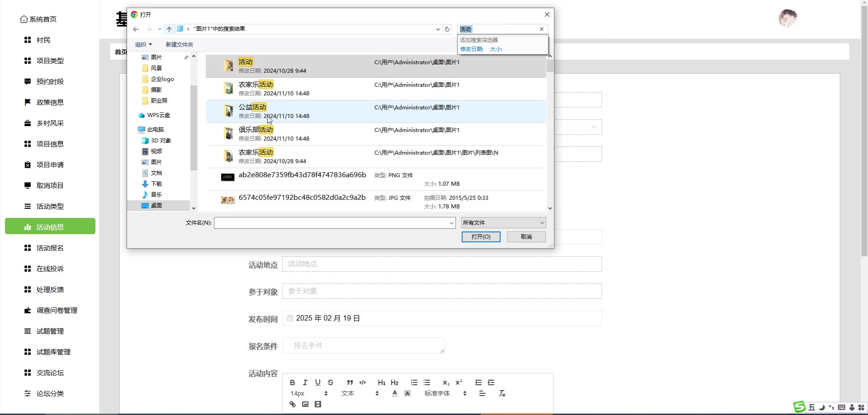
Task: Click the 取消 button
Action: 526,236
